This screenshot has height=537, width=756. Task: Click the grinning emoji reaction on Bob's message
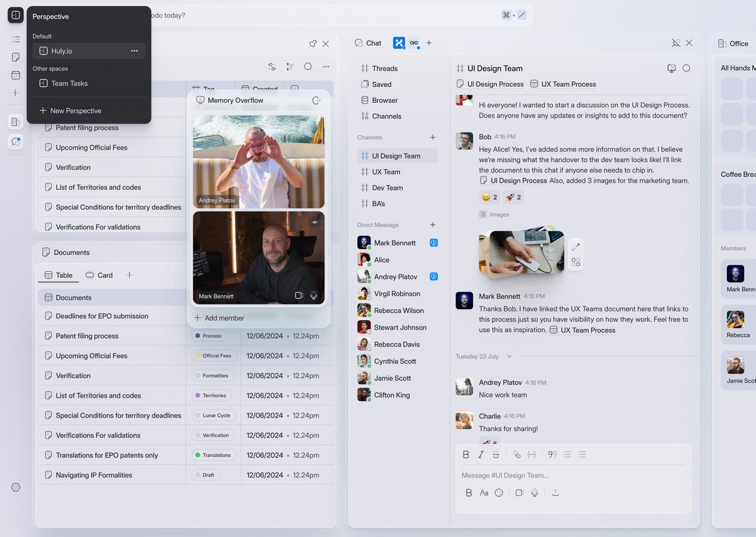click(490, 197)
